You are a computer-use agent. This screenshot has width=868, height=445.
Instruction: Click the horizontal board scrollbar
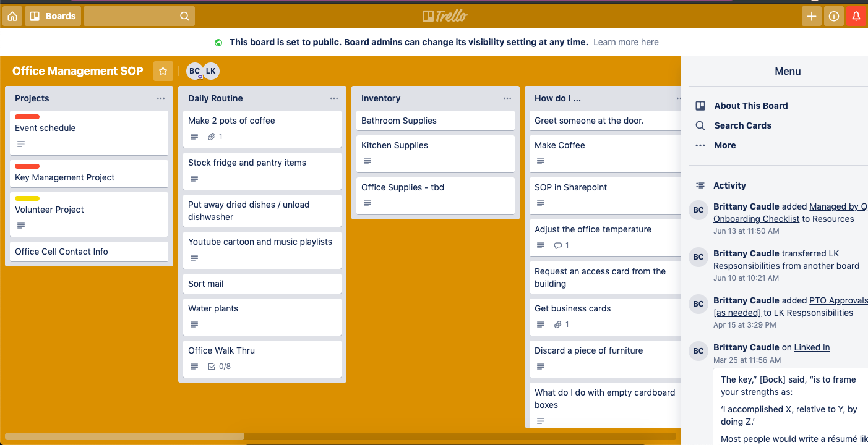124,436
